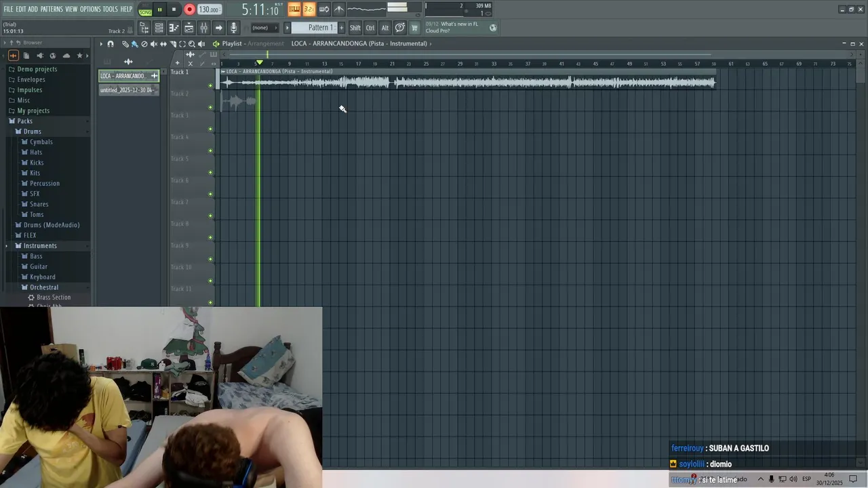Click the yellow playhead marker on timeline
This screenshot has height=488, width=868.
(259, 63)
